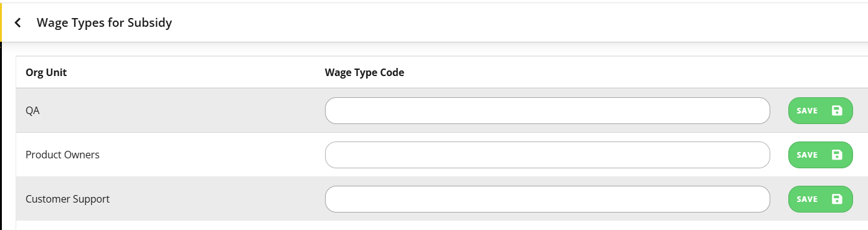The width and height of the screenshot is (868, 230).
Task: Click the Wage Type Code column header
Action: [364, 72]
